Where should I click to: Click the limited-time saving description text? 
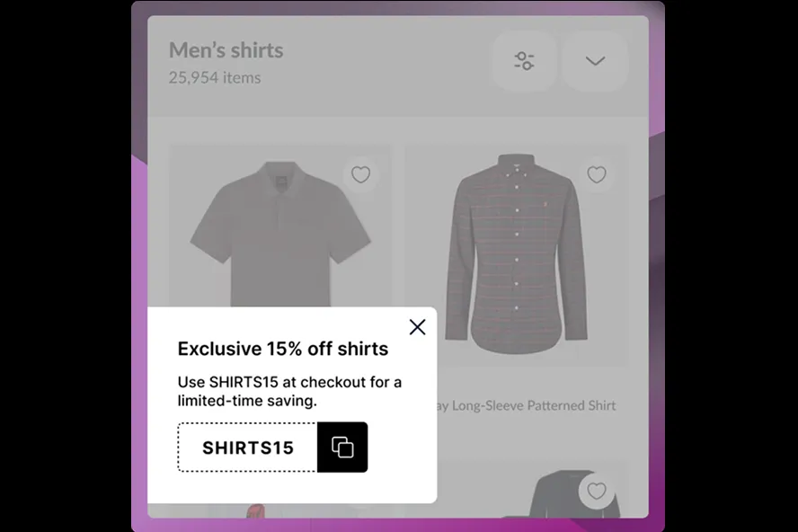click(x=289, y=392)
